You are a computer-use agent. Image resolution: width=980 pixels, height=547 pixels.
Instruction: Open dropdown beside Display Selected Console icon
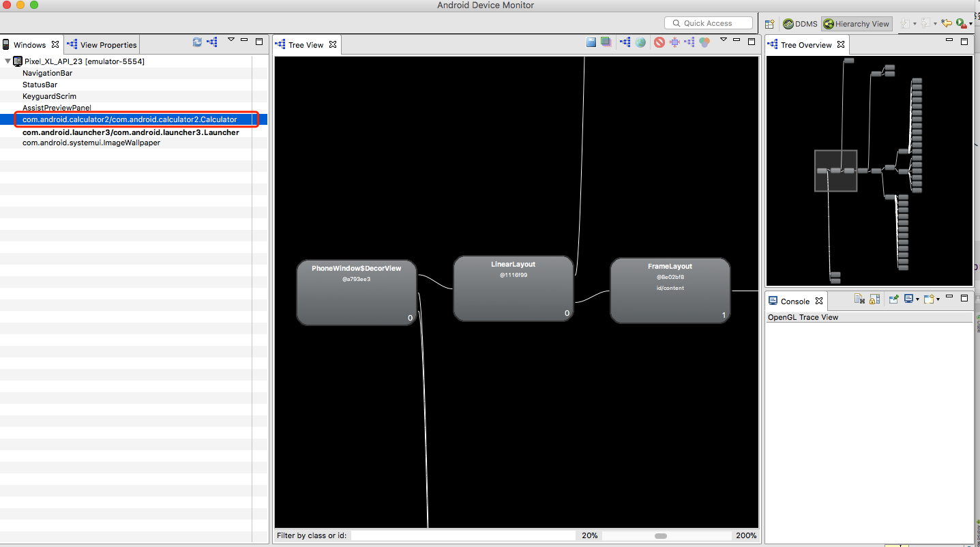[x=918, y=299]
